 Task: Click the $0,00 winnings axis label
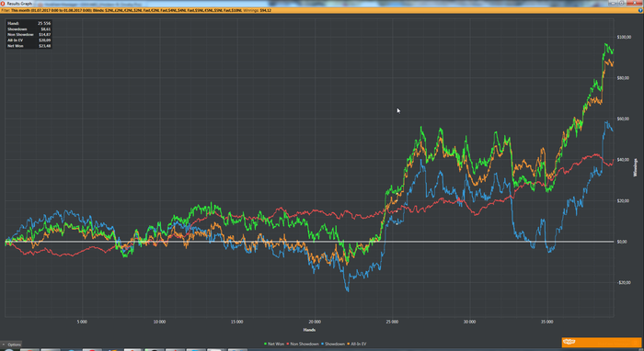point(622,242)
